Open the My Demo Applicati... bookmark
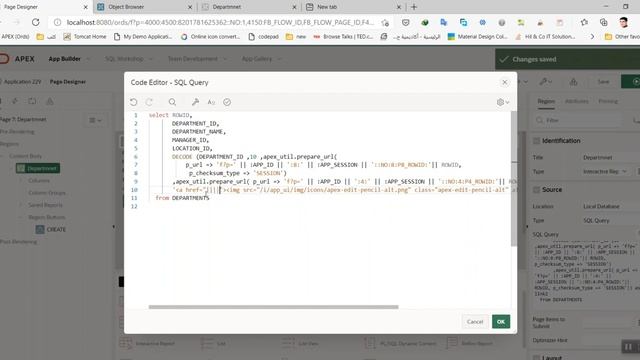 pyautogui.click(x=143, y=37)
